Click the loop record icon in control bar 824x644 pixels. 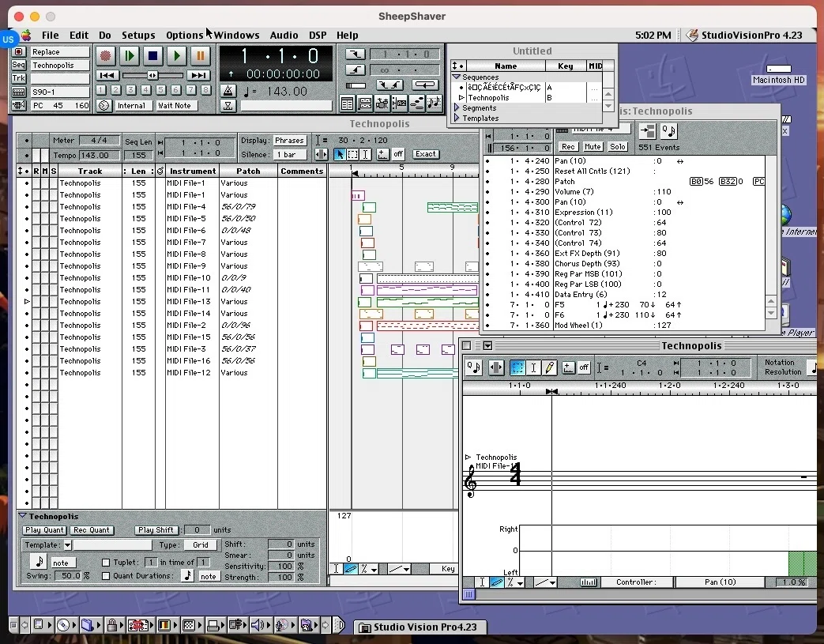[x=424, y=85]
